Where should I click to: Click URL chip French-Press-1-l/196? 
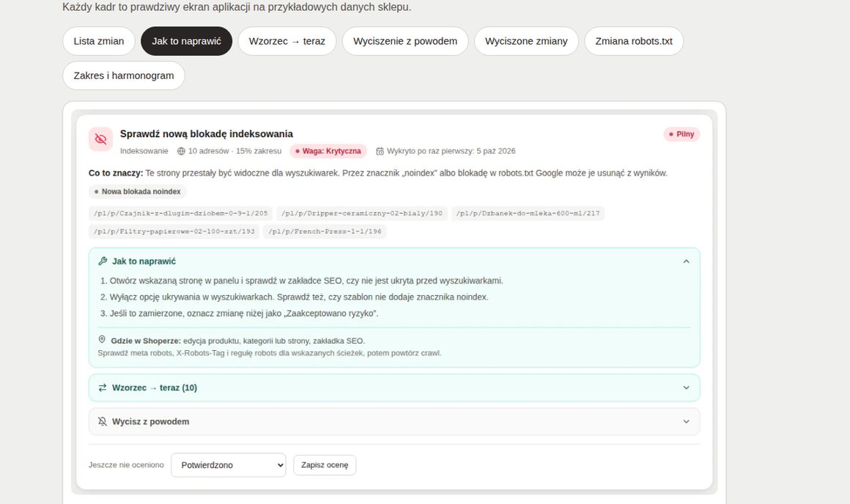(x=325, y=231)
